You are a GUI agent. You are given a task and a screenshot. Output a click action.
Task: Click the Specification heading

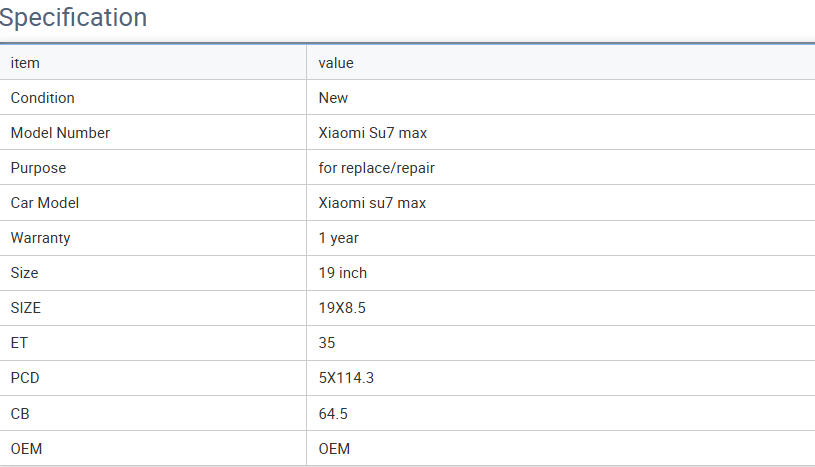point(74,18)
